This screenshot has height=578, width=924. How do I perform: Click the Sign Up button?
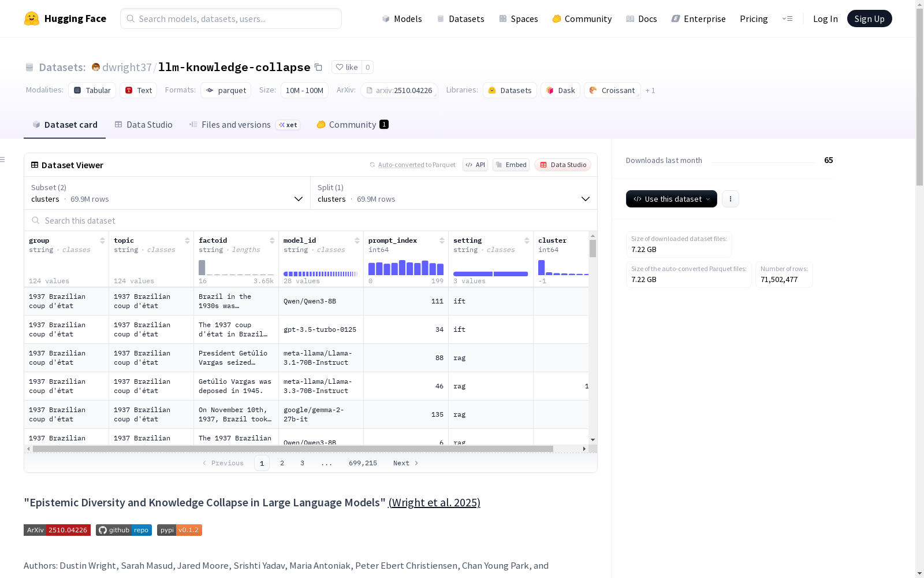tap(870, 18)
